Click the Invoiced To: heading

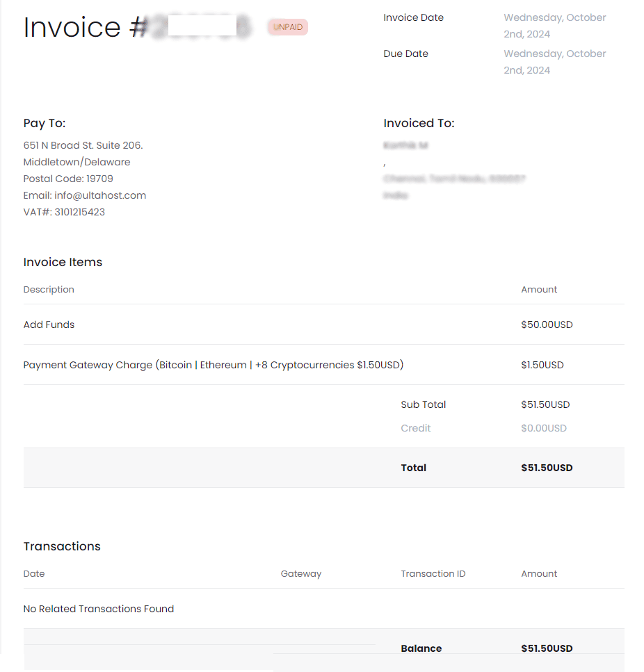coord(419,123)
